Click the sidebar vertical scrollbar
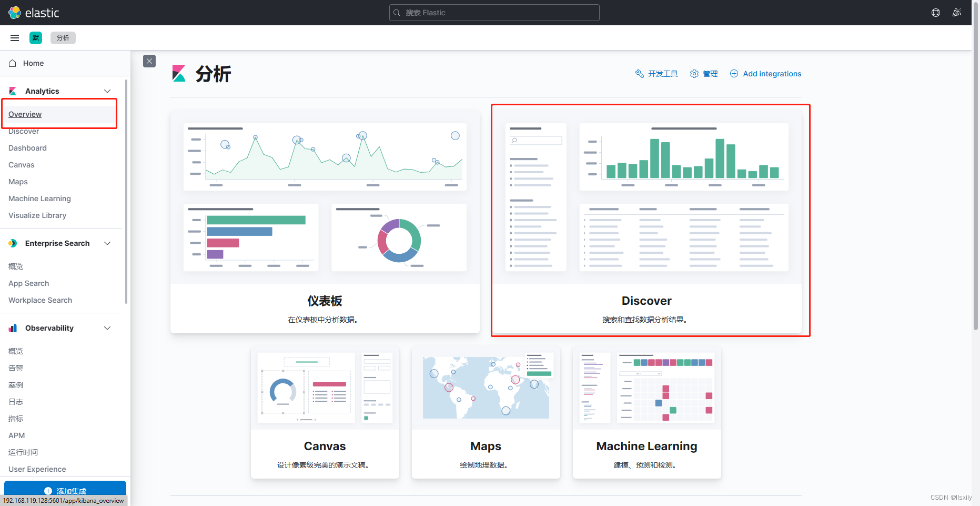 pyautogui.click(x=126, y=192)
